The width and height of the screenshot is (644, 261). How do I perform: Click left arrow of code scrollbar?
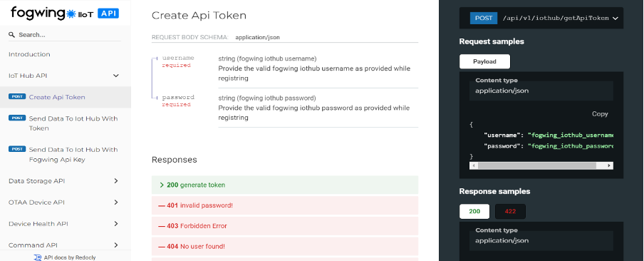pyautogui.click(x=473, y=165)
